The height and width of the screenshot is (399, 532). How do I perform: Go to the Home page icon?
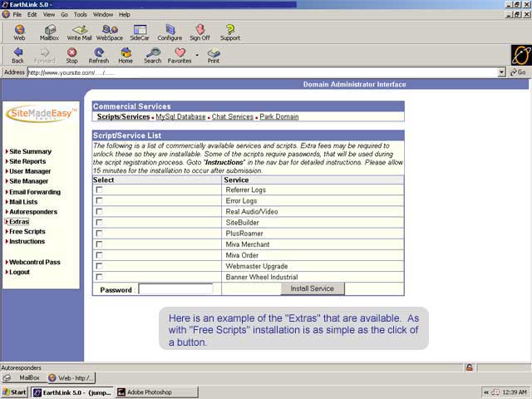pos(126,55)
